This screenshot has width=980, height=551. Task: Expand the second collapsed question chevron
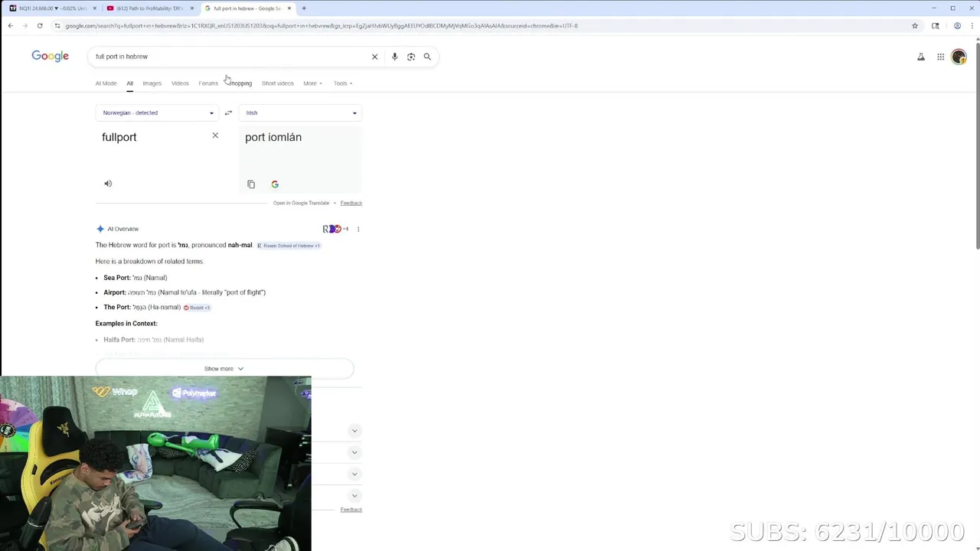tap(354, 452)
